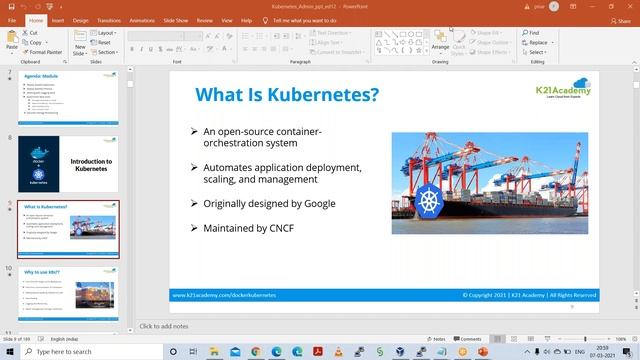Toggle the Notes pane in the status bar

[x=436, y=339]
